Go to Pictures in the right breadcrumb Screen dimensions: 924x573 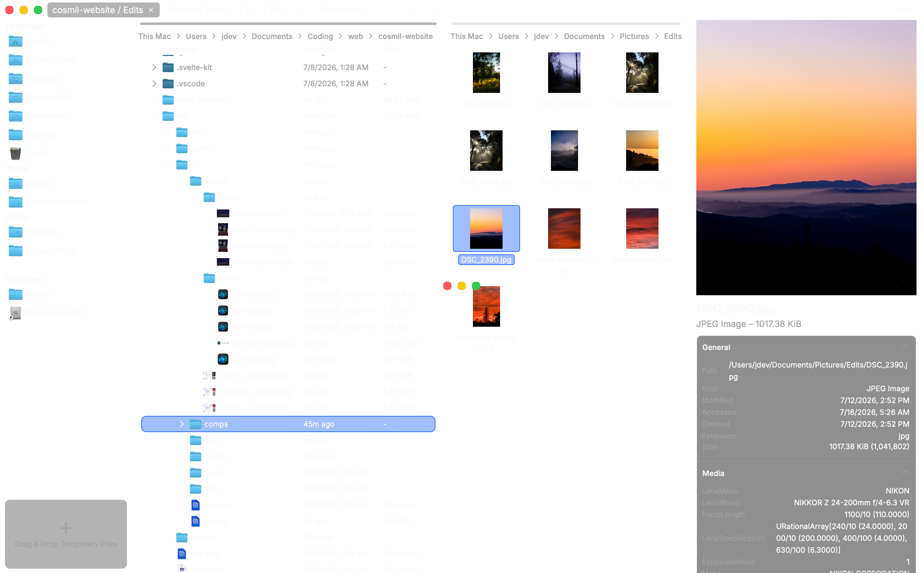[634, 36]
